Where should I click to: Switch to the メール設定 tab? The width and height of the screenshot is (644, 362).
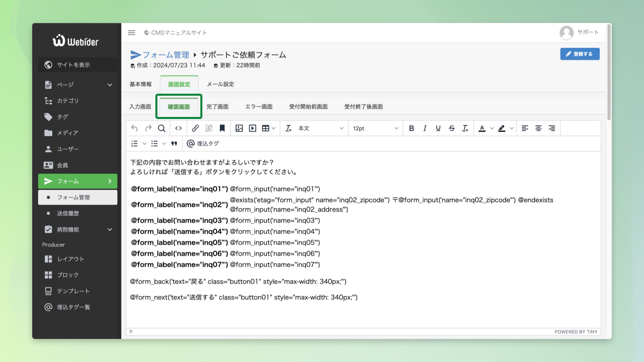pyautogui.click(x=220, y=84)
